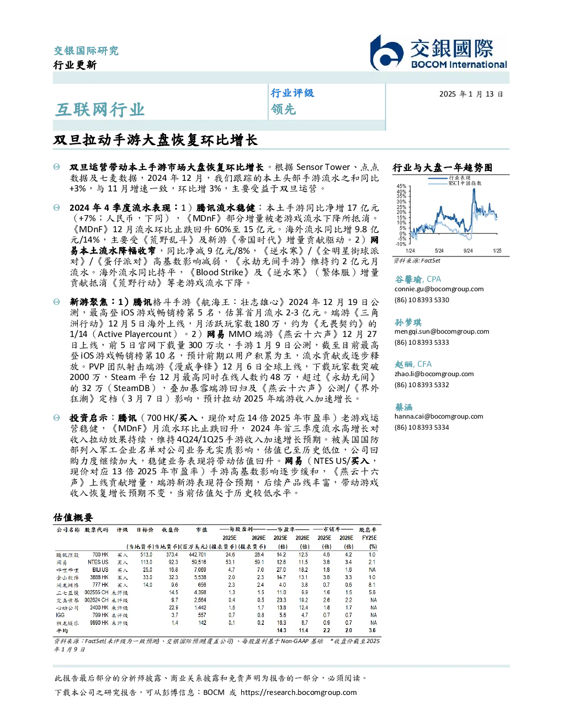Click the 资料来源: FactSet note under chart
Viewport: 563px width, 728px height.
coord(417,260)
